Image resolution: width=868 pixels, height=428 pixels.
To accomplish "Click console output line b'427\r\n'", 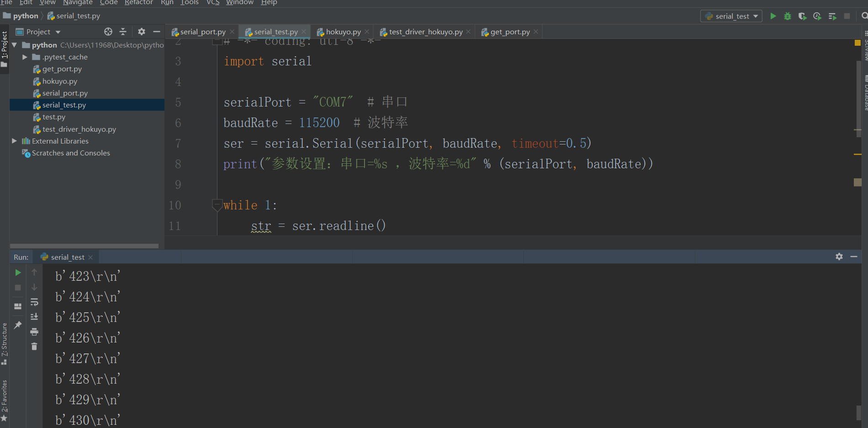I will tap(88, 358).
